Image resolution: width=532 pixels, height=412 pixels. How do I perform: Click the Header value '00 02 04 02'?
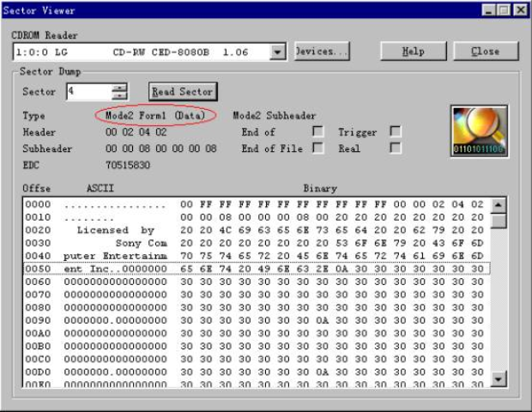pyautogui.click(x=136, y=131)
